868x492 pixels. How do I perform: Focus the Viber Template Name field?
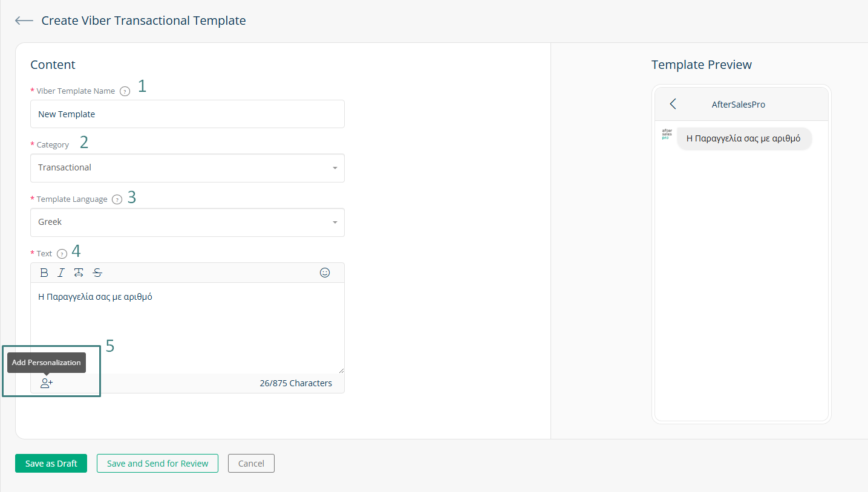[x=188, y=114]
